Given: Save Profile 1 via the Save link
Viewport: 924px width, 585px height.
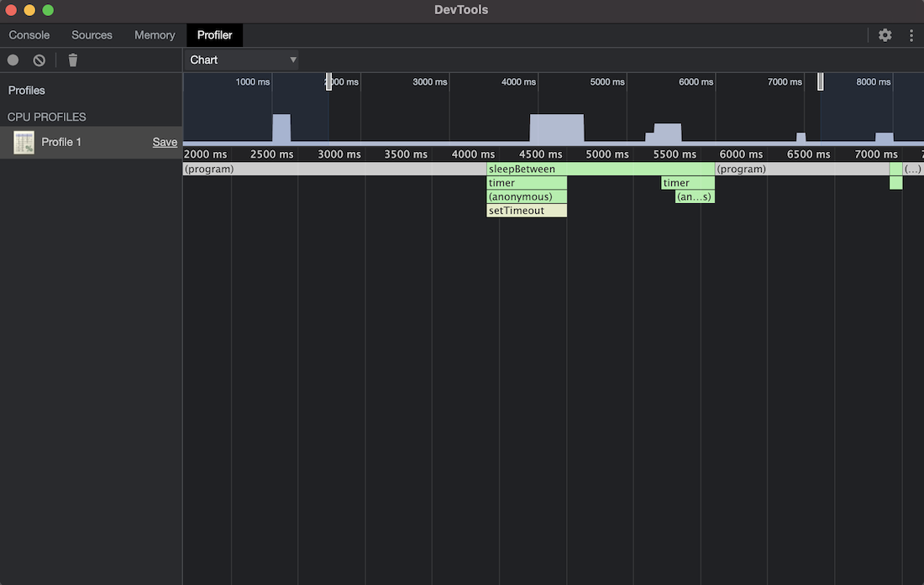Looking at the screenshot, I should [x=165, y=142].
